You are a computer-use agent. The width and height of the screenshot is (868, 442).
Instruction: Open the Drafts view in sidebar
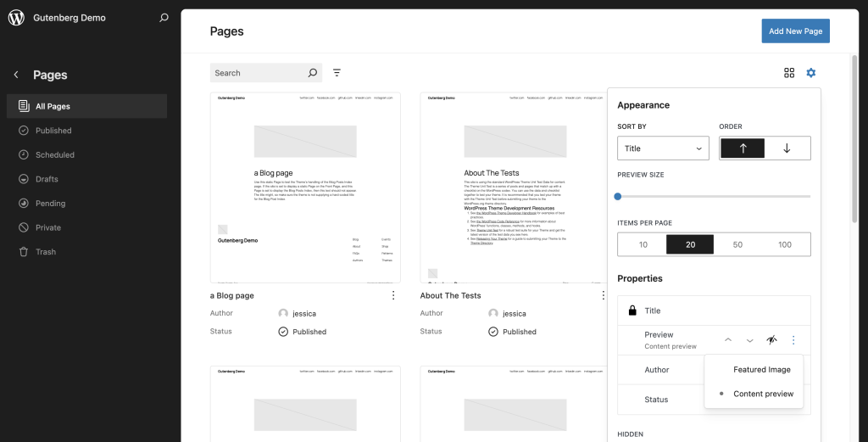(x=47, y=179)
